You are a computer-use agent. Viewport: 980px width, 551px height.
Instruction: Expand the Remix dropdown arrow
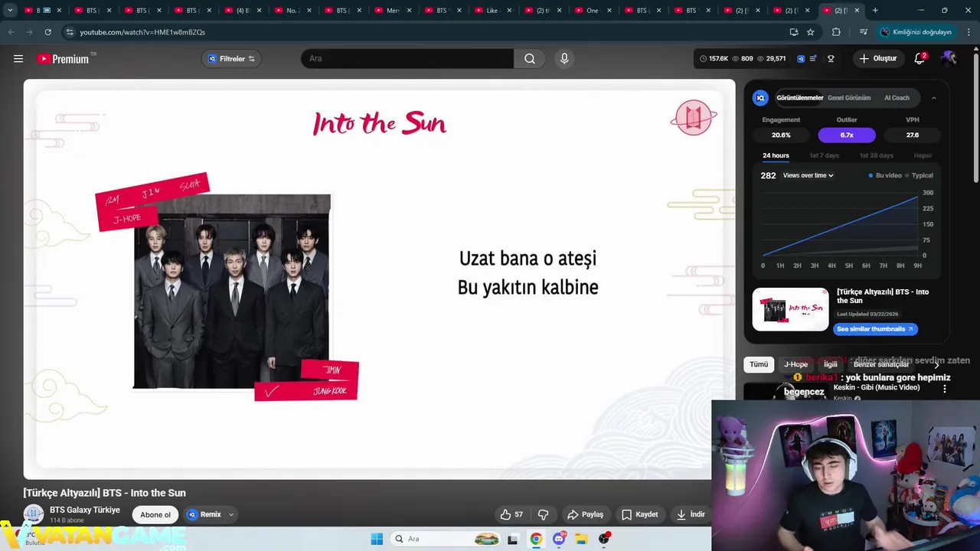[x=231, y=515]
